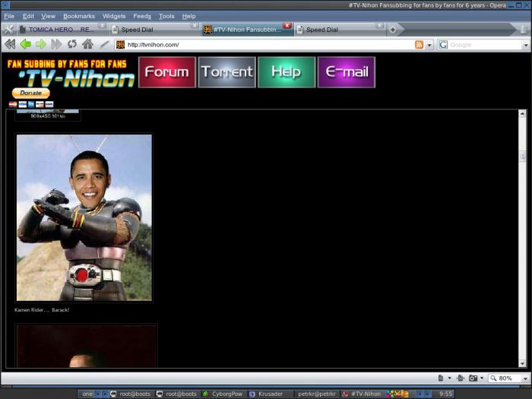Switch to the first Speed Dial tab

click(155, 30)
